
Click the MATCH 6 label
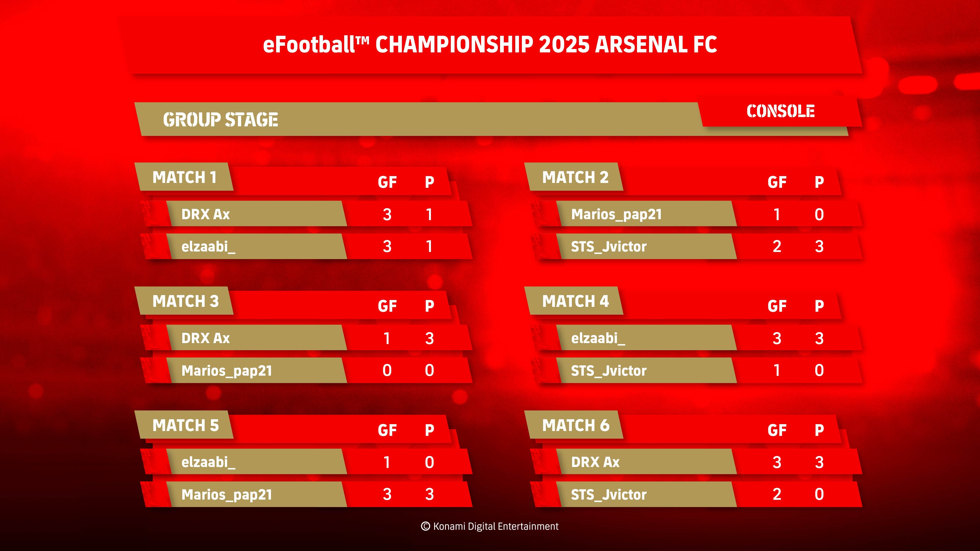(576, 425)
